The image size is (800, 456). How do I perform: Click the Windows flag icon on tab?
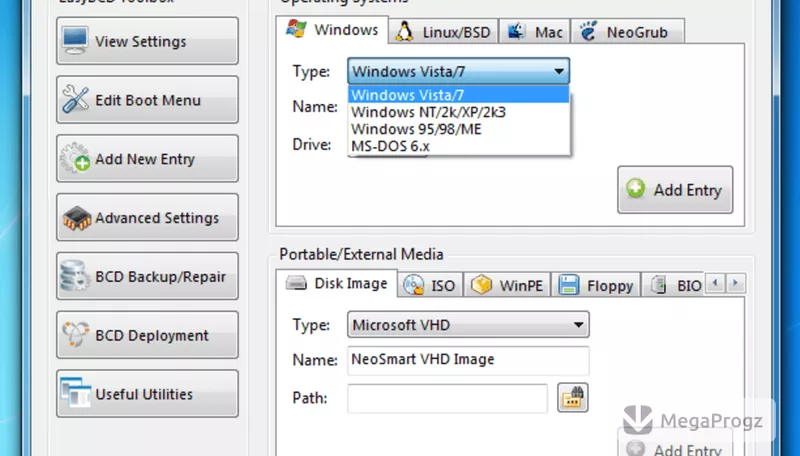(296, 29)
